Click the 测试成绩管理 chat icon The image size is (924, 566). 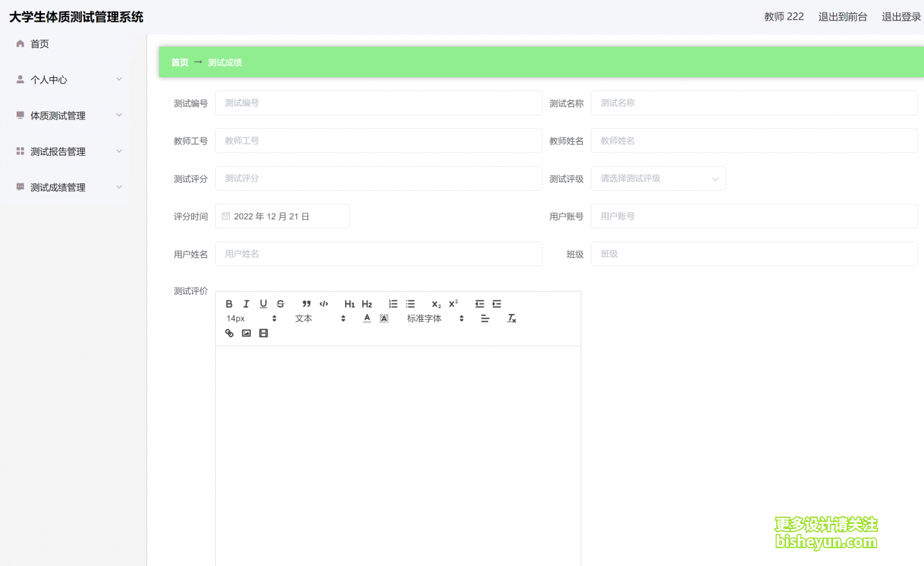click(20, 187)
